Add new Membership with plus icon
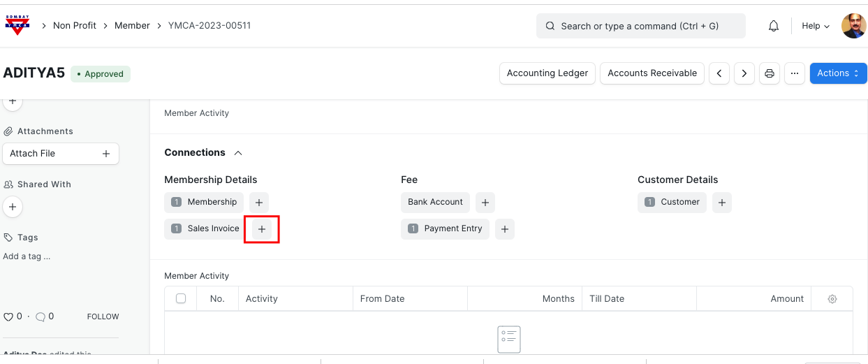Image resolution: width=868 pixels, height=364 pixels. 258,203
